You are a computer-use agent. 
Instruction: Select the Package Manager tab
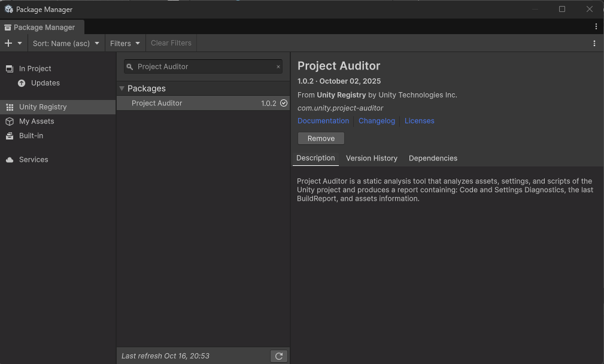point(42,28)
